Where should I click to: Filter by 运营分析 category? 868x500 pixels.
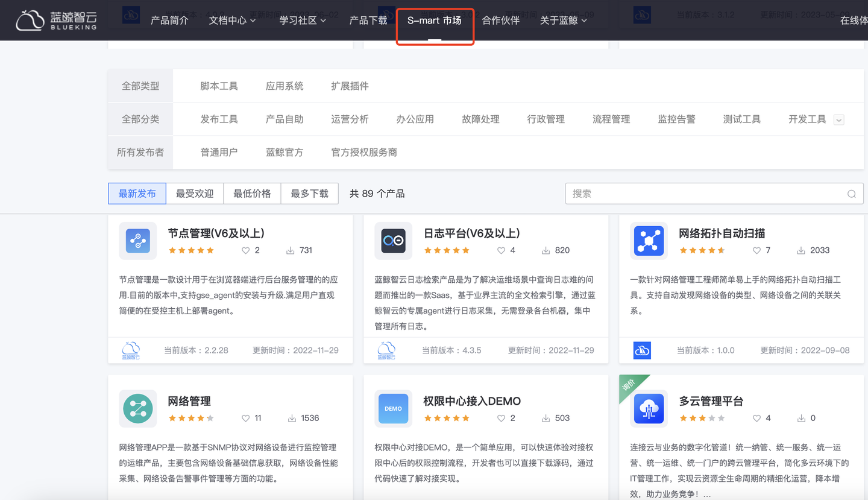(x=350, y=119)
